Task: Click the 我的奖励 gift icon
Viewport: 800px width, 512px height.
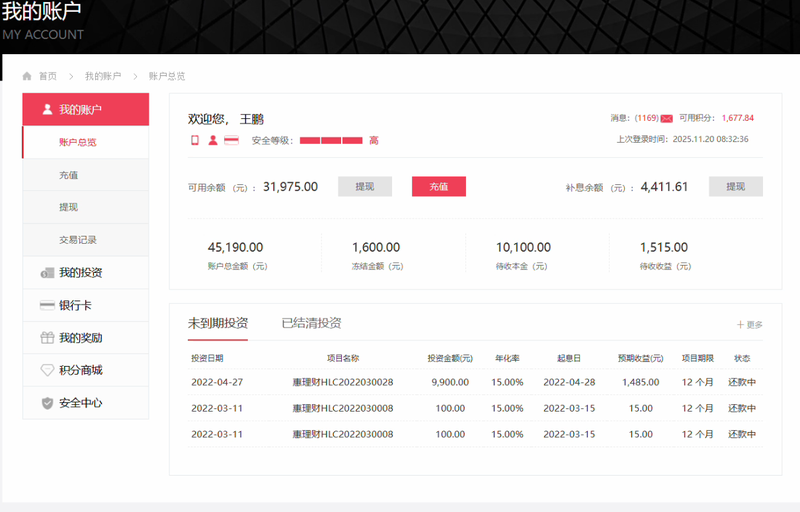Action: (47, 338)
